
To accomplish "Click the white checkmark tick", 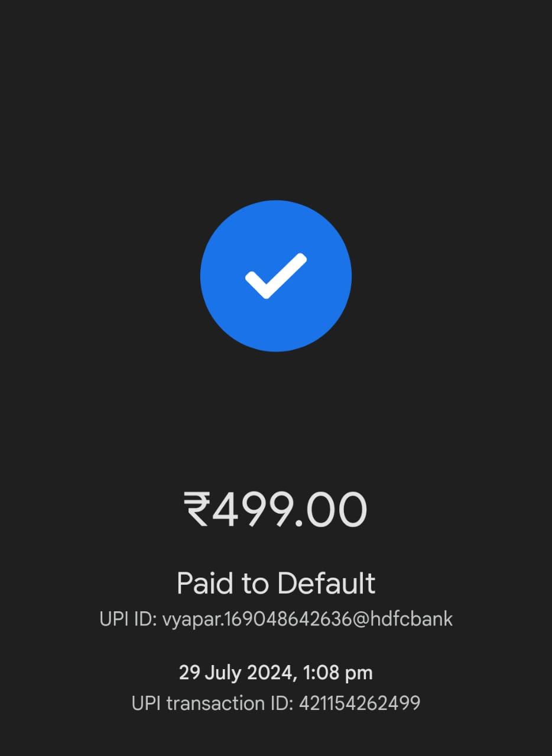I will pyautogui.click(x=276, y=276).
